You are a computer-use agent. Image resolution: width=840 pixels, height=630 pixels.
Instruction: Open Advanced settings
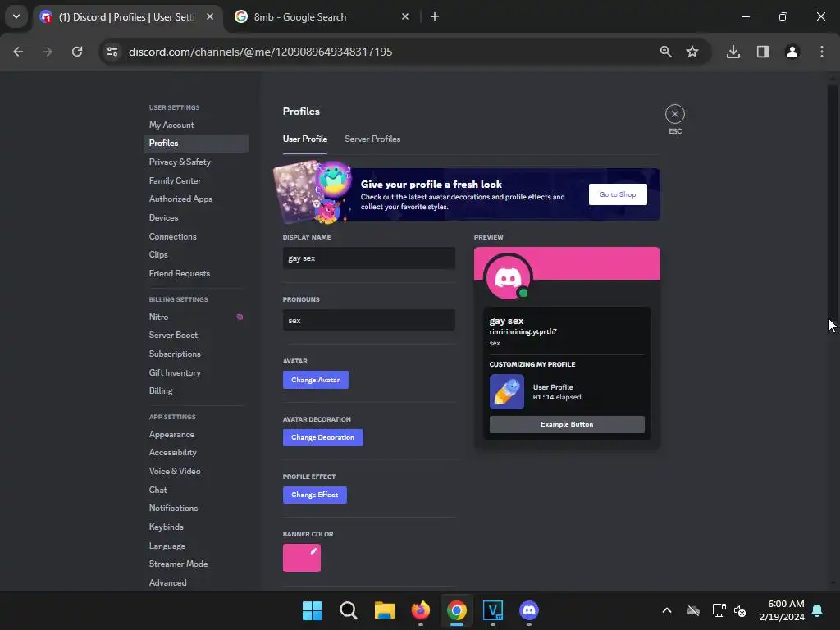coord(195,582)
